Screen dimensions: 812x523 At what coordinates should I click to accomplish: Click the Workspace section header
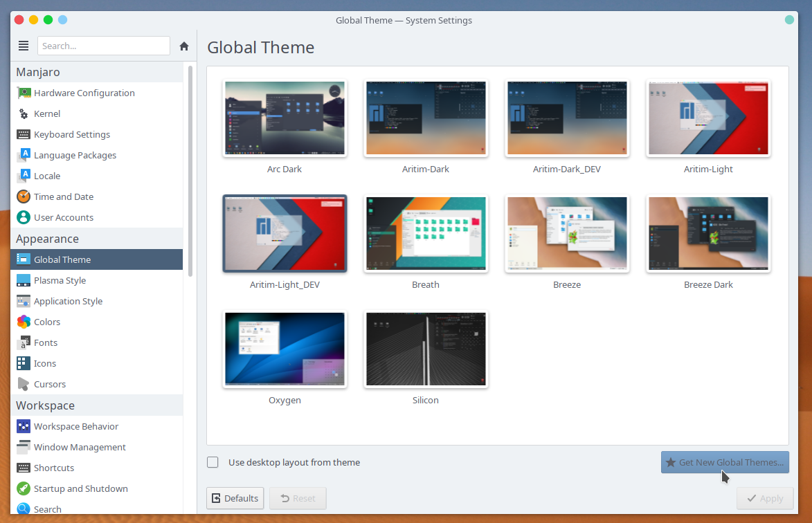97,405
